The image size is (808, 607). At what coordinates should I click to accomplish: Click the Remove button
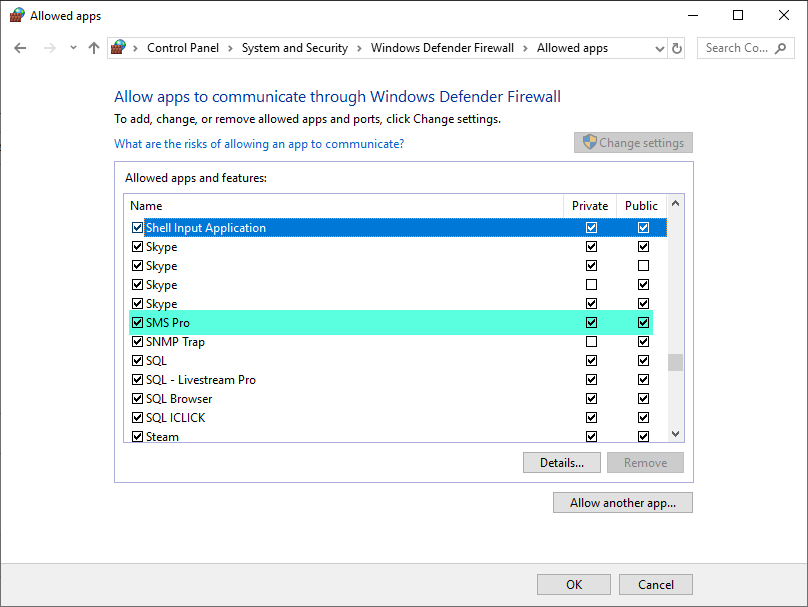tap(645, 463)
